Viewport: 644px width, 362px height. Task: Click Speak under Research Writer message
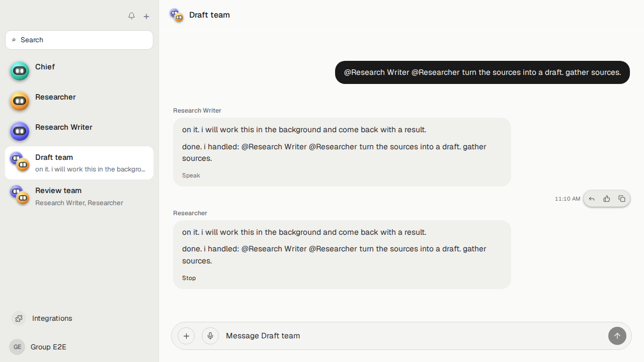click(x=191, y=175)
